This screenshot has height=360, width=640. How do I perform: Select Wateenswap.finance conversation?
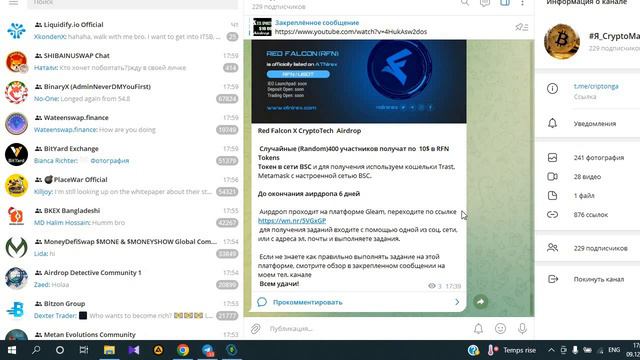122,124
